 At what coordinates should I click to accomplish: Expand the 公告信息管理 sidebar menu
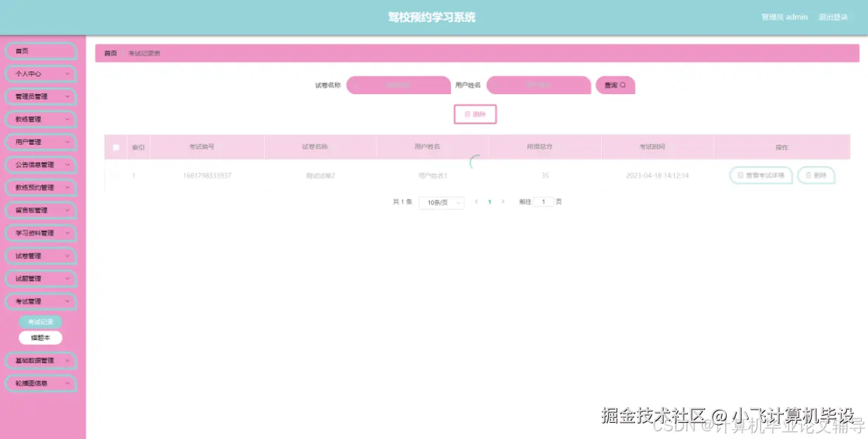pos(41,165)
